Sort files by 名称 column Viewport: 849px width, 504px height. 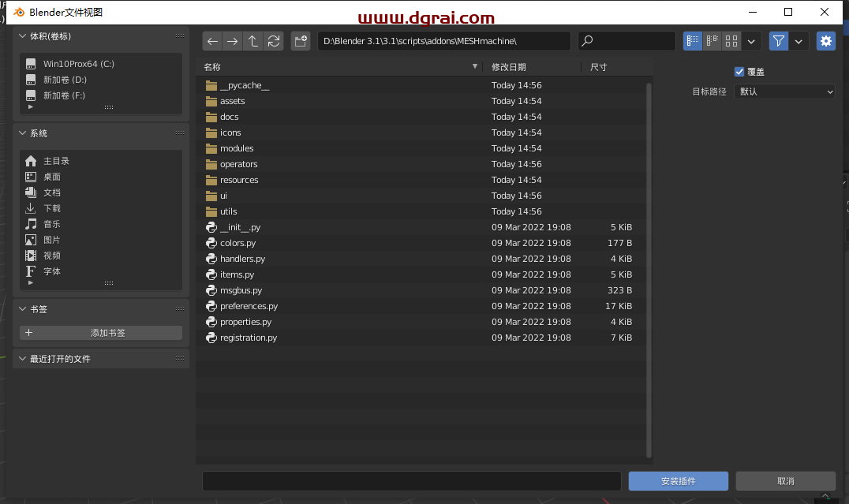[213, 67]
